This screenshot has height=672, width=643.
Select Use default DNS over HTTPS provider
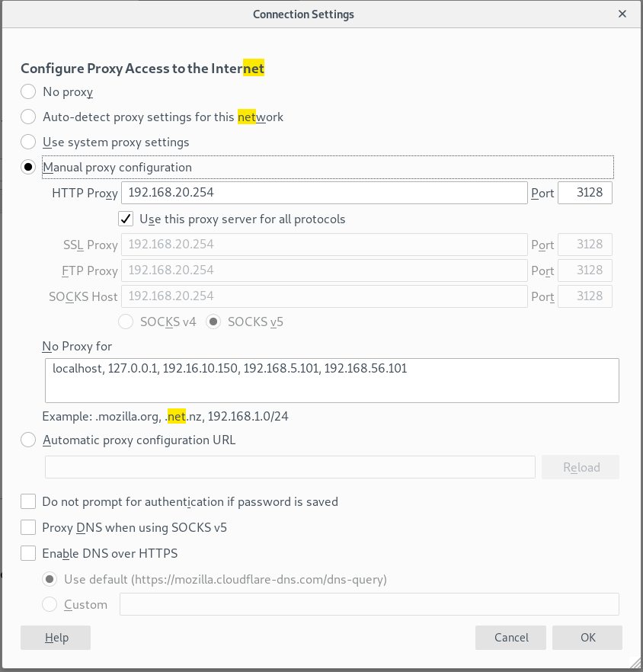click(50, 579)
